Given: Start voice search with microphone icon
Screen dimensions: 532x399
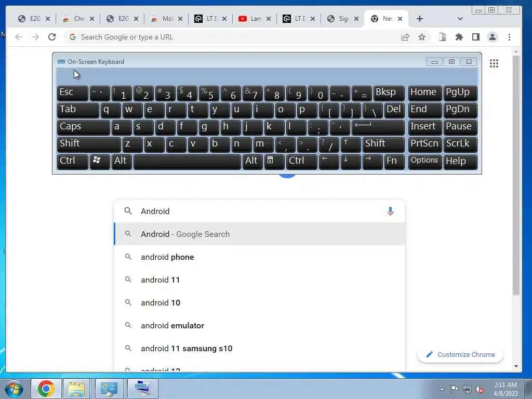Looking at the screenshot, I should point(390,211).
